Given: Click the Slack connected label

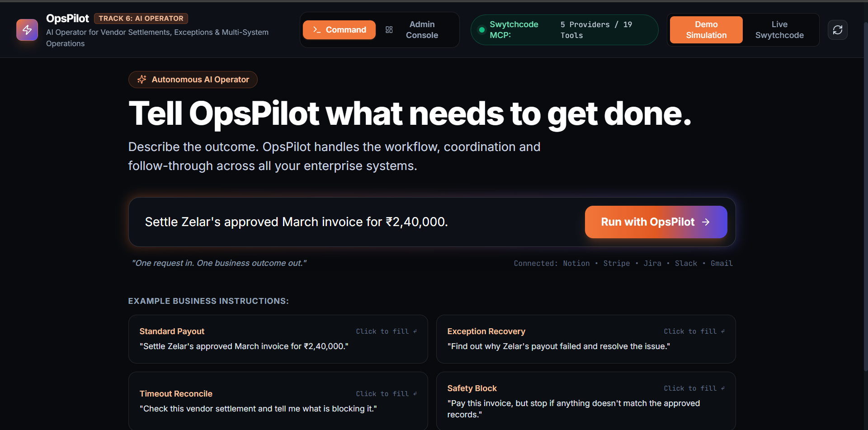Looking at the screenshot, I should coord(686,263).
